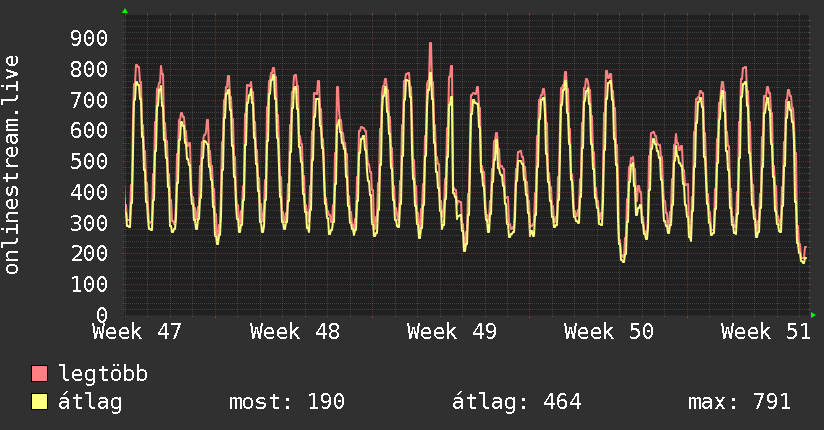Click the 100 y-axis label
The width and height of the screenshot is (824, 430).
(89, 284)
